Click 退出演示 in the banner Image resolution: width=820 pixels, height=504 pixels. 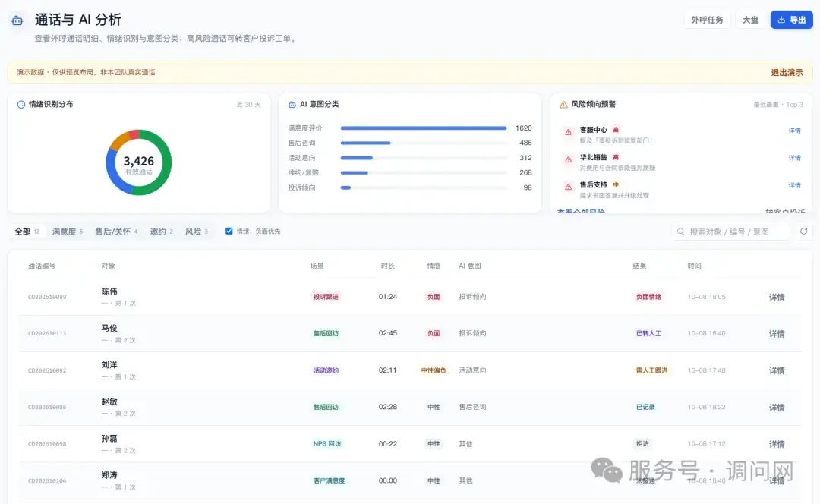pyautogui.click(x=787, y=73)
